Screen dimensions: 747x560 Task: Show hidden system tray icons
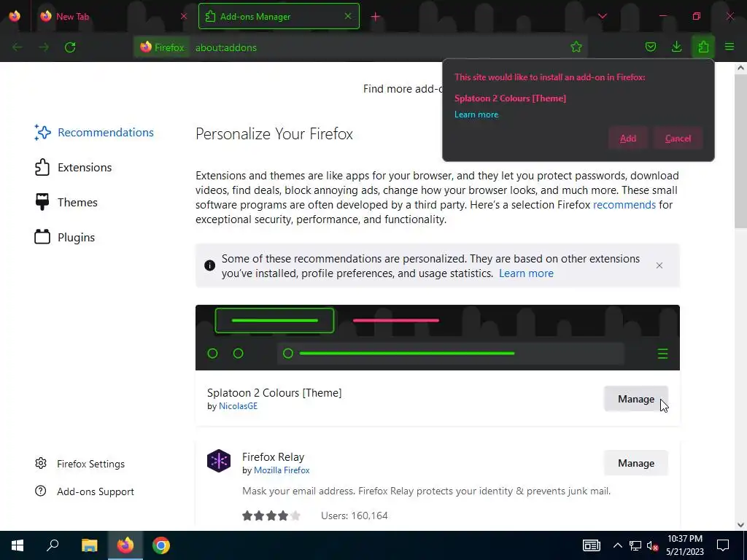(617, 545)
